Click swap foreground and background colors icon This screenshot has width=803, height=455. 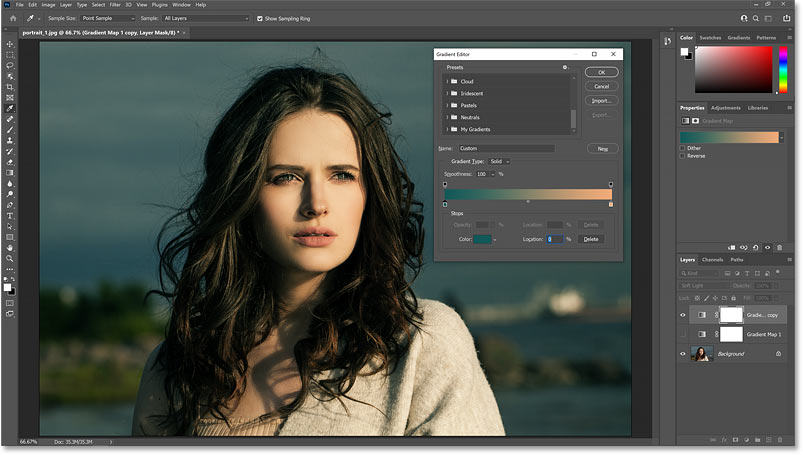tap(13, 279)
